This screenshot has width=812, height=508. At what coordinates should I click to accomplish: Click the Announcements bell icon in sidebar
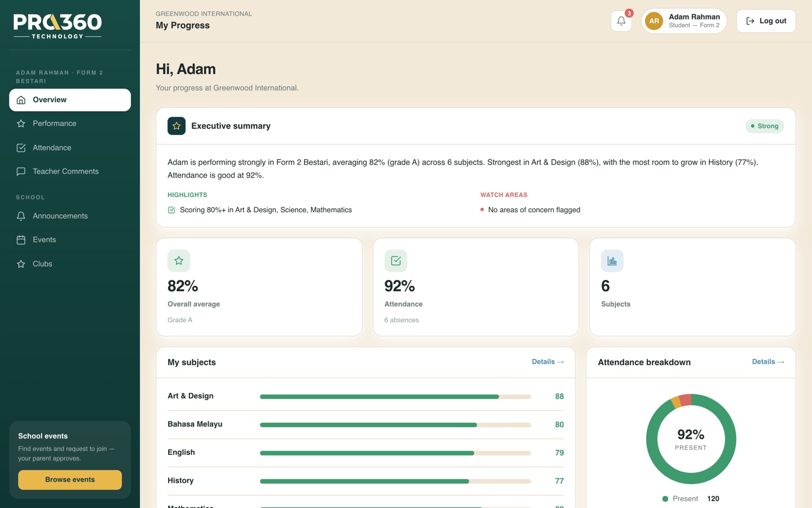[x=21, y=216]
